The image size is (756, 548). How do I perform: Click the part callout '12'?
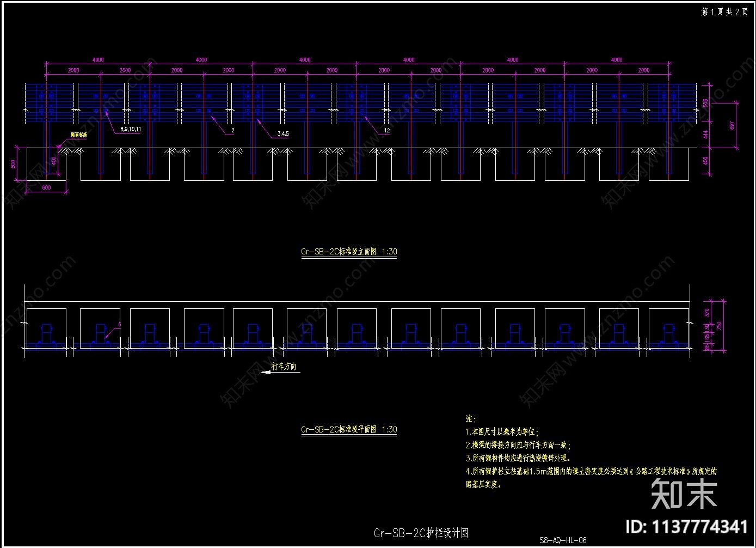pyautogui.click(x=387, y=131)
